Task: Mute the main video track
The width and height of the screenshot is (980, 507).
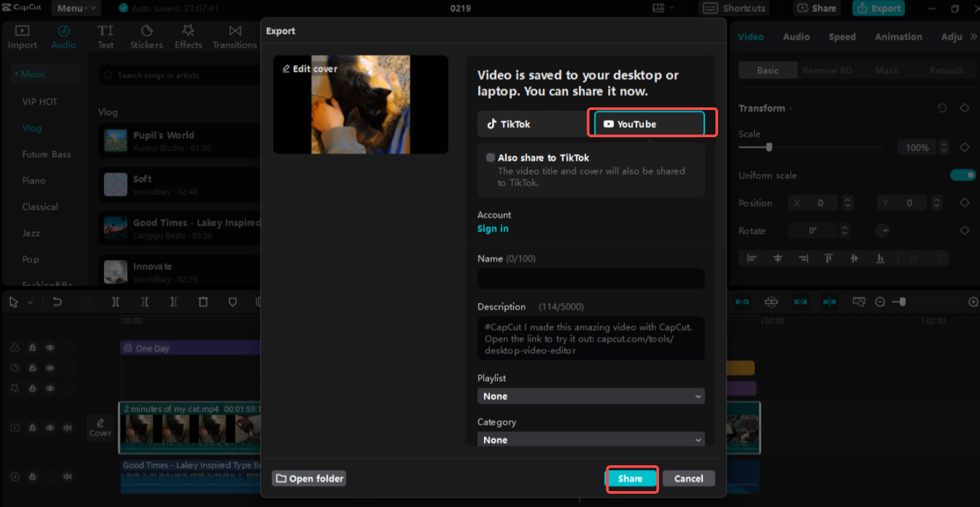Action: coord(68,428)
